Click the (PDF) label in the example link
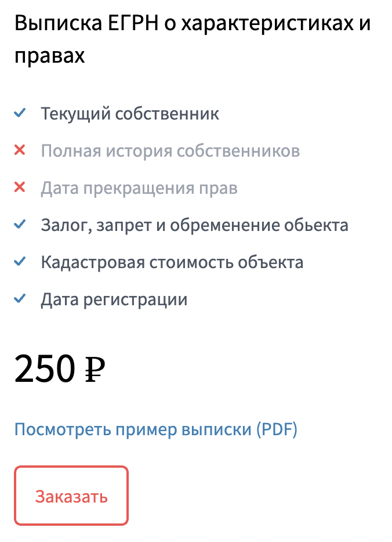Image resolution: width=392 pixels, height=542 pixels. [276, 430]
